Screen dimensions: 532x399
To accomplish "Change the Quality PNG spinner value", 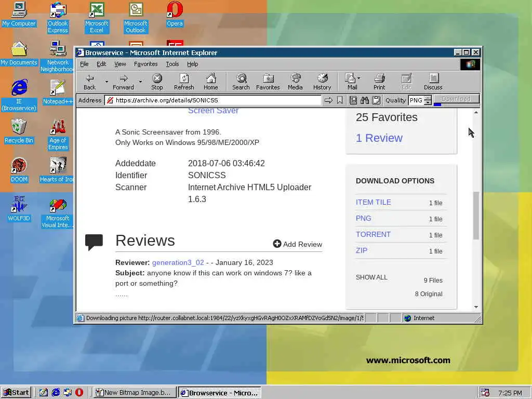I will (428, 100).
